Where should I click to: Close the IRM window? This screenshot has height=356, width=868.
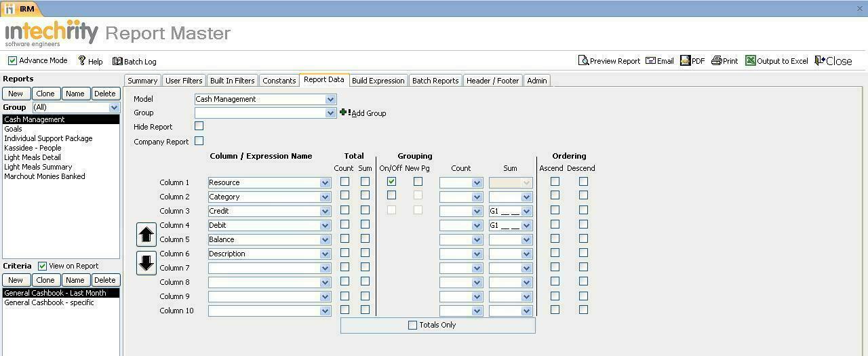click(x=860, y=9)
